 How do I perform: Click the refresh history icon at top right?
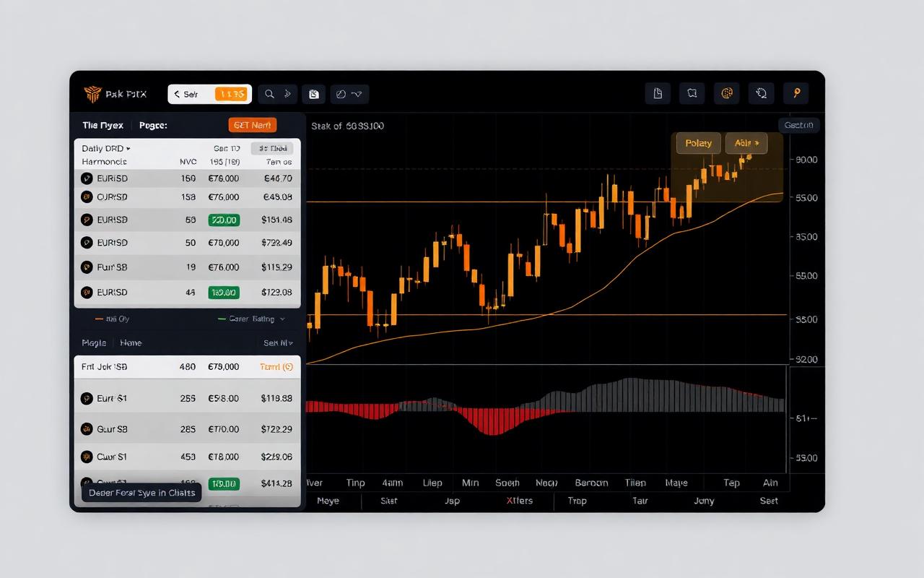click(x=762, y=93)
